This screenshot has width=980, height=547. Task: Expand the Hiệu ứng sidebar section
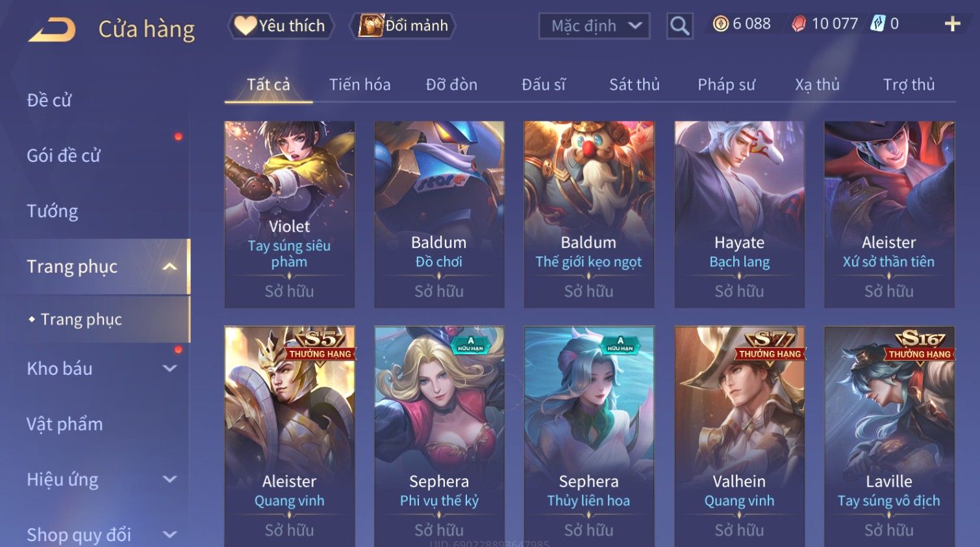[x=170, y=479]
